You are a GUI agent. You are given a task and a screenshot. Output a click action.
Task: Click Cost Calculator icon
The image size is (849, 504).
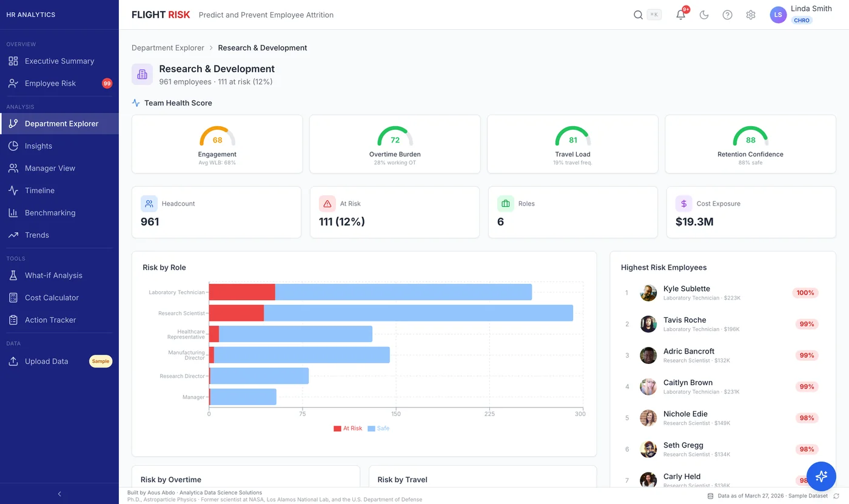[x=13, y=298]
